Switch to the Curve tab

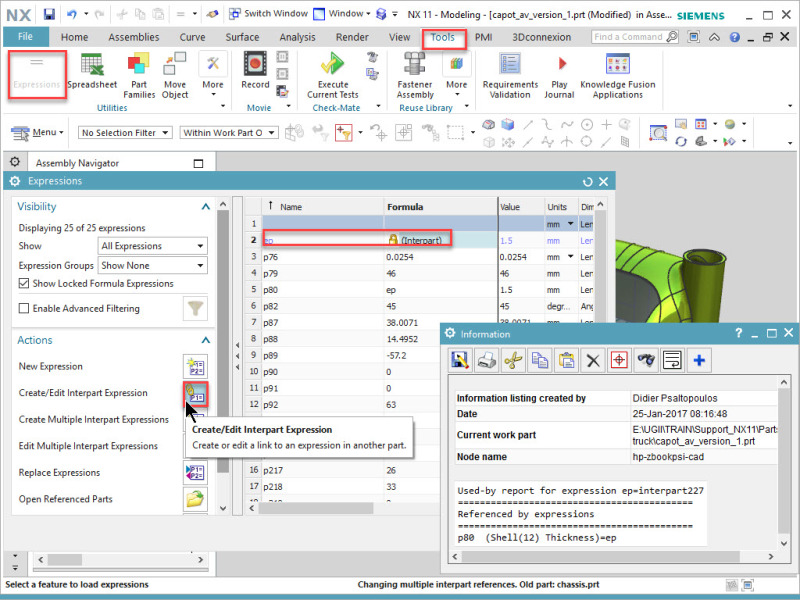[x=192, y=37]
